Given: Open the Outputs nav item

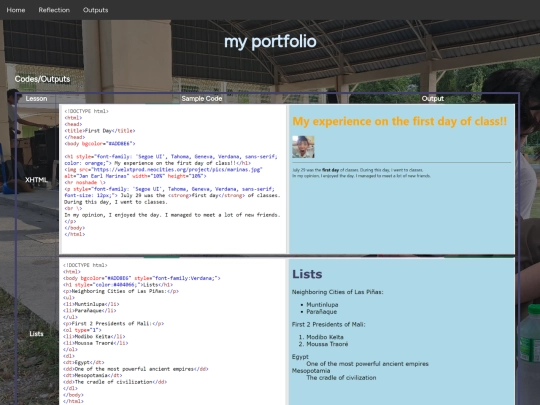Looking at the screenshot, I should (95, 10).
